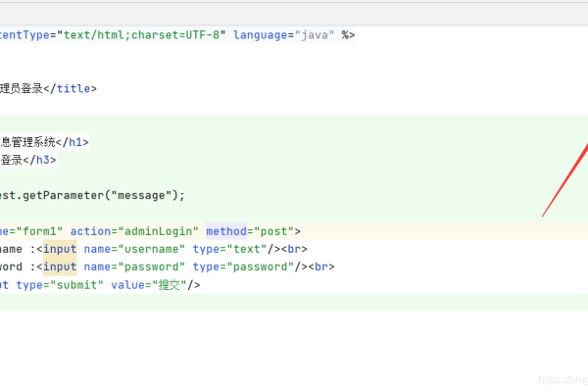This screenshot has height=392, width=588.
Task: Click the highlighted input tag on username line
Action: [x=60, y=249]
